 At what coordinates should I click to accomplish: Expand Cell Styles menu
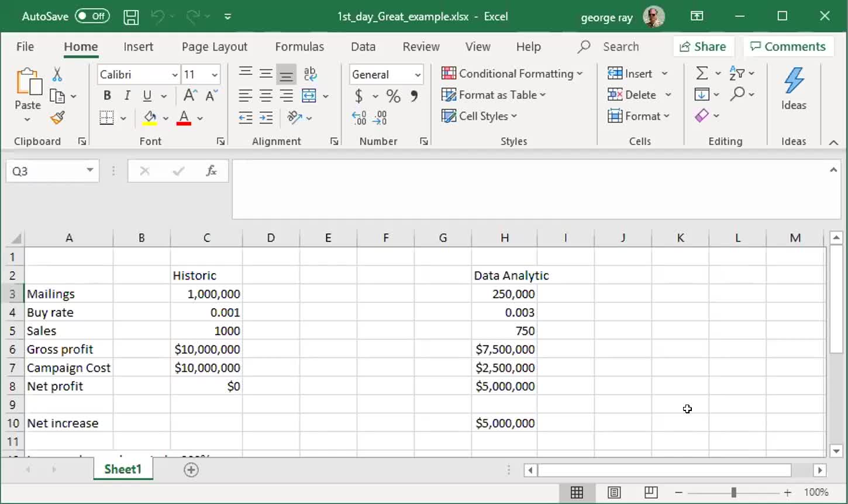click(x=480, y=116)
